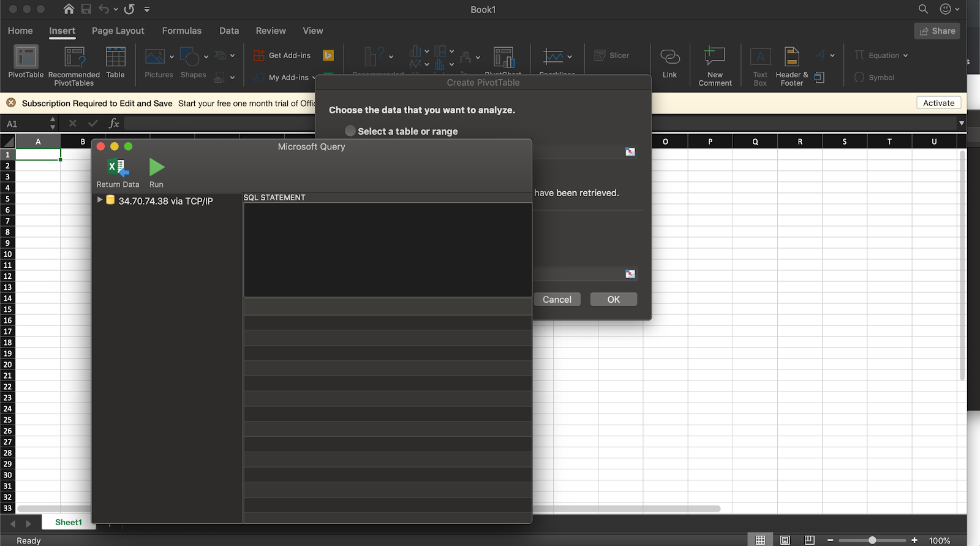
Task: Expand the 34.70.74.38 via TCP/IP tree node
Action: (x=100, y=200)
